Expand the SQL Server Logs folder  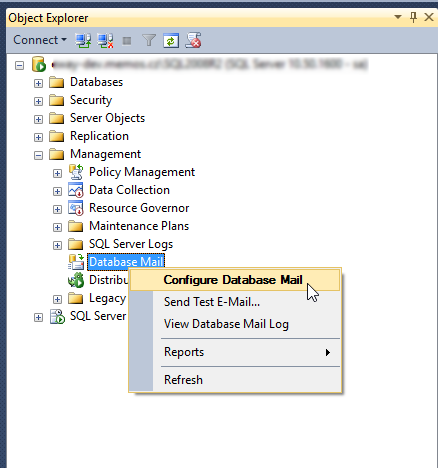57,245
